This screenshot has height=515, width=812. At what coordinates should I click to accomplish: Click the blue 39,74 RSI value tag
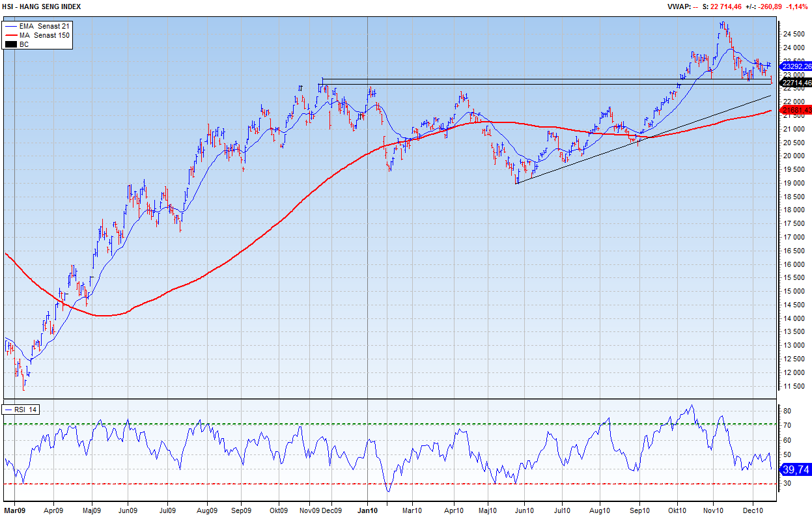794,469
